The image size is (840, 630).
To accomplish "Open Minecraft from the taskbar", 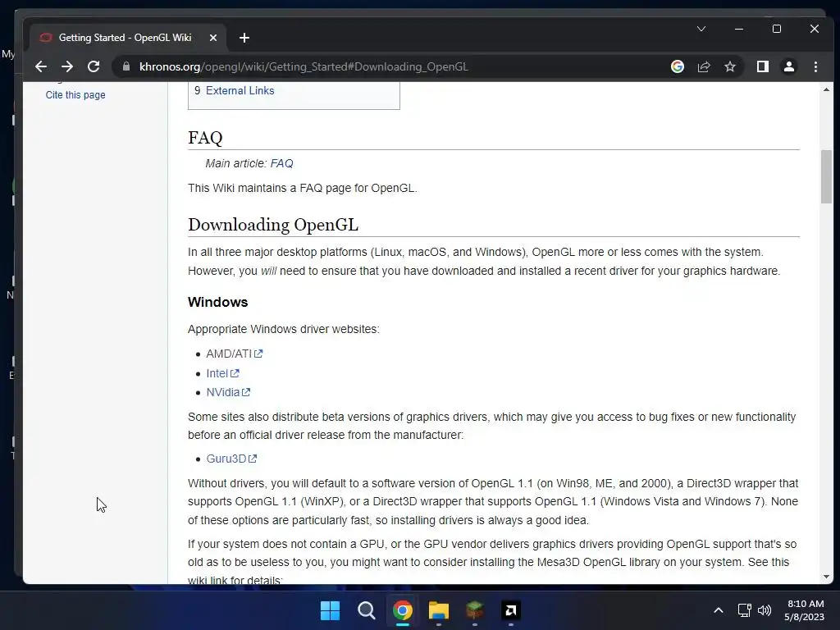I will (475, 610).
